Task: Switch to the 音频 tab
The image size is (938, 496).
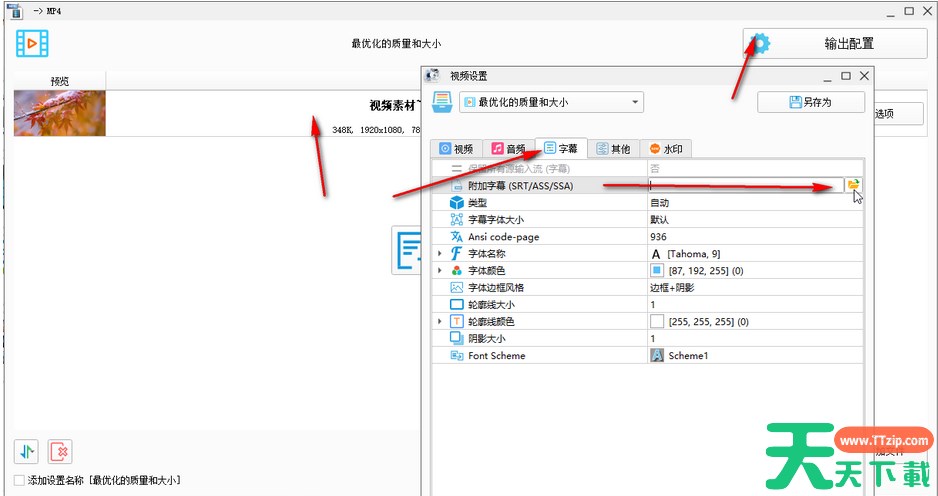Action: 508,148
